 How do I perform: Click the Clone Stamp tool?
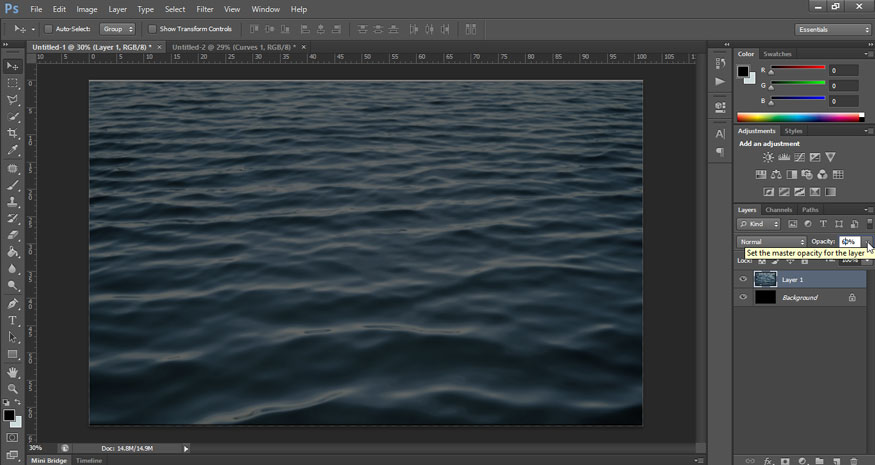tap(12, 201)
